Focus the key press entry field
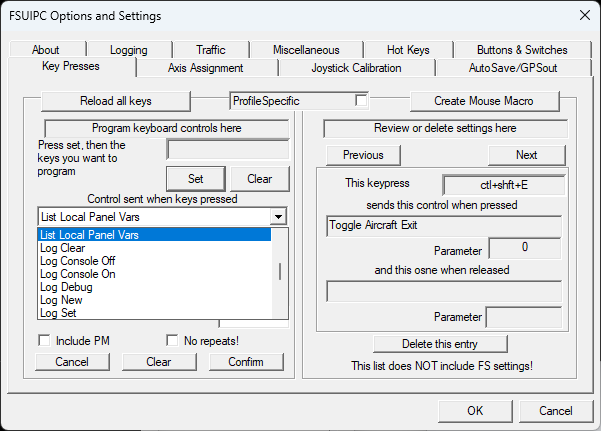601x431 pixels. pyautogui.click(x=228, y=150)
